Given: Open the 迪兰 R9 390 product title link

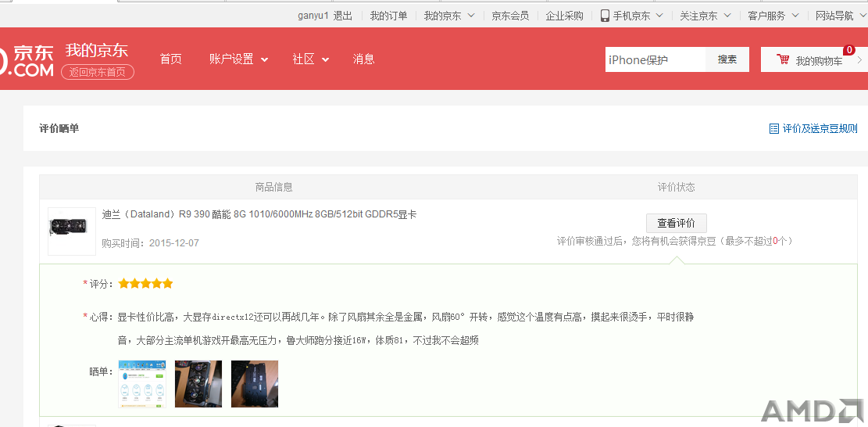Looking at the screenshot, I should click(259, 214).
